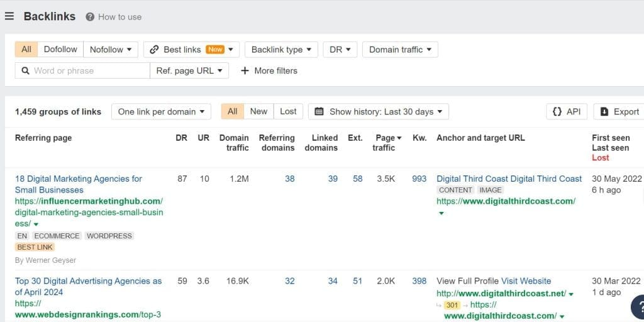Viewport: 644px width, 322px height.
Task: Sort by Page traffic column
Action: tap(387, 143)
